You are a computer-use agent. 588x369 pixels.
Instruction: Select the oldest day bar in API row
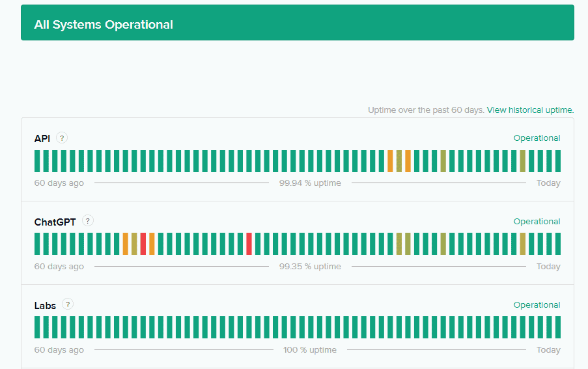coord(37,161)
